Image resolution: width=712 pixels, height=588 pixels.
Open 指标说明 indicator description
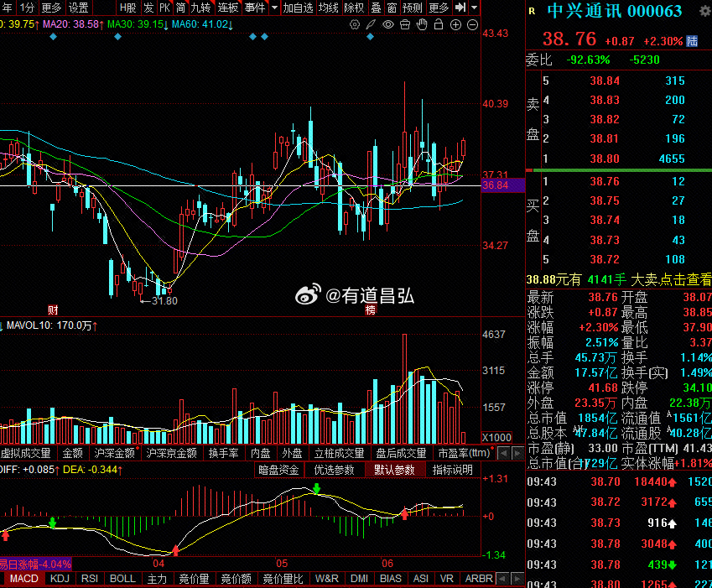pyautogui.click(x=452, y=470)
